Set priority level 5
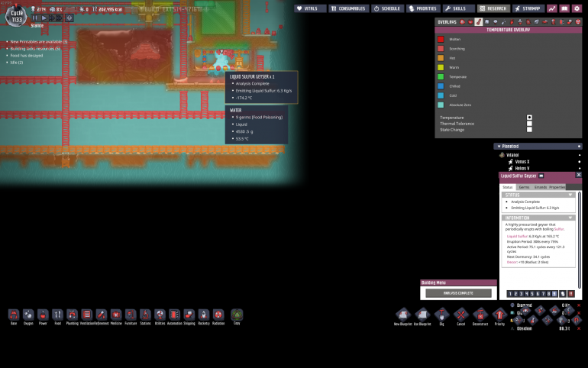 pos(532,294)
